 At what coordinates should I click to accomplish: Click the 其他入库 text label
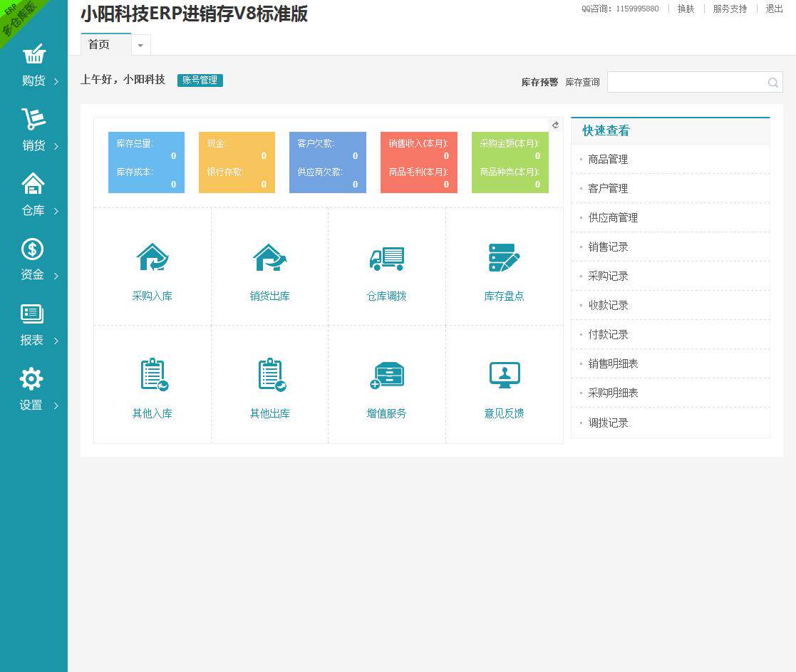(153, 413)
